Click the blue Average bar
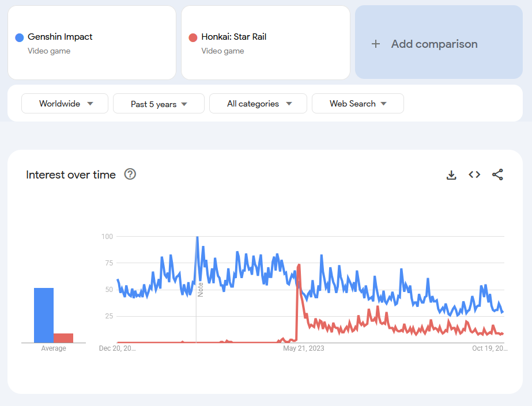The width and height of the screenshot is (532, 406). 44,316
